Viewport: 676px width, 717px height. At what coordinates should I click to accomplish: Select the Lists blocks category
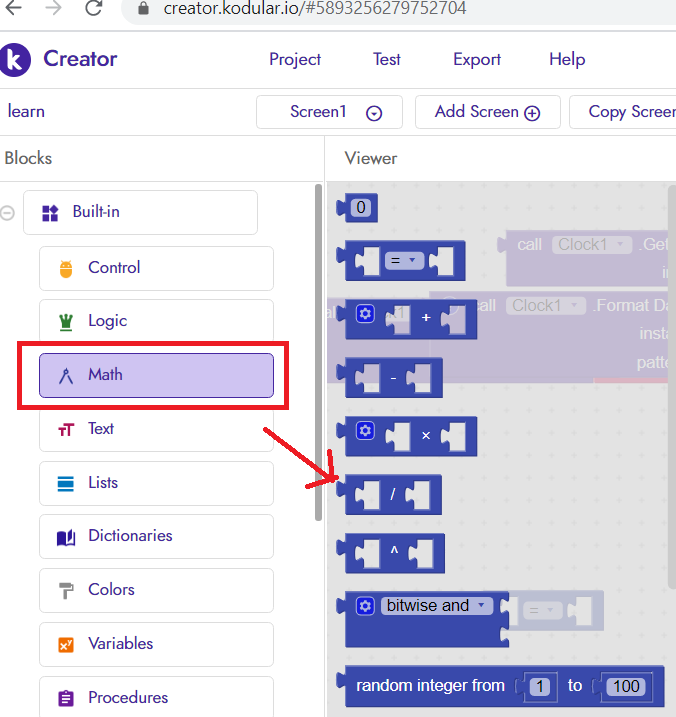point(156,484)
